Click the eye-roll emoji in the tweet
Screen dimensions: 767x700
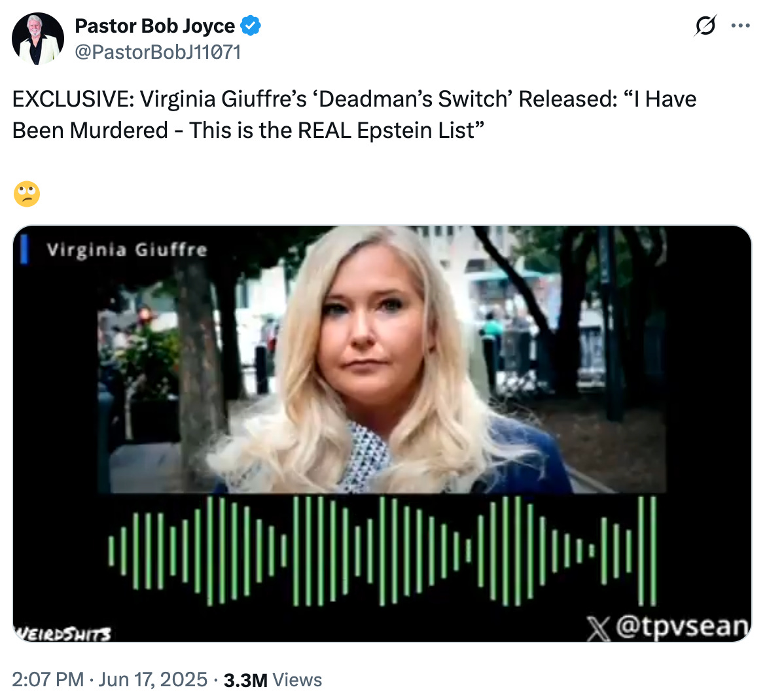click(x=26, y=194)
